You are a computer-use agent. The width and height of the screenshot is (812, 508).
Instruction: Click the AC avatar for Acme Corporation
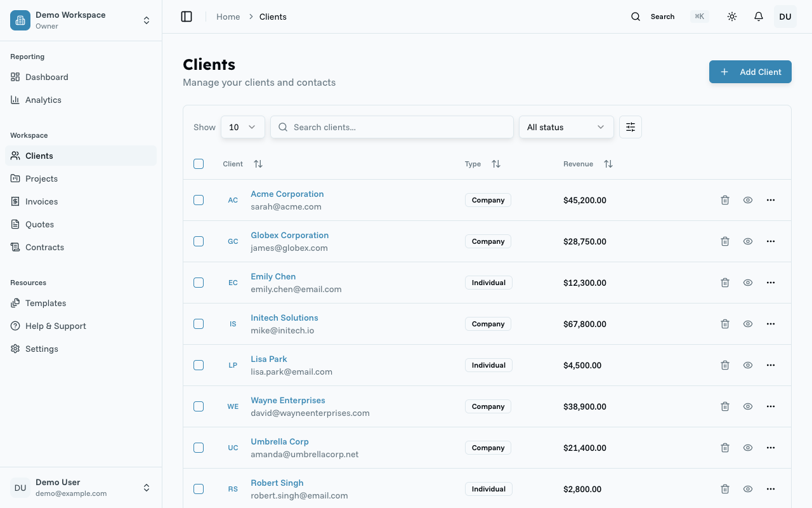pyautogui.click(x=233, y=200)
